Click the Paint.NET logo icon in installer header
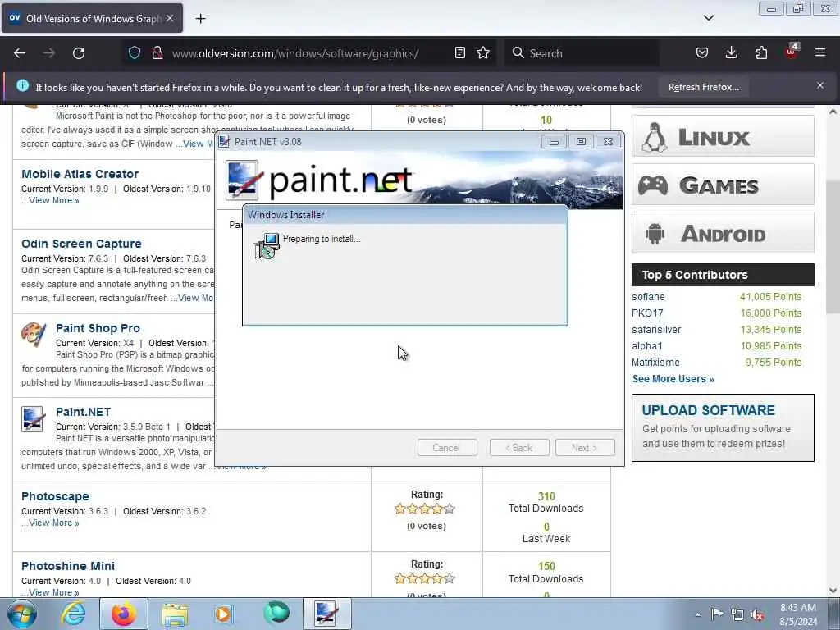840x630 pixels. (243, 180)
